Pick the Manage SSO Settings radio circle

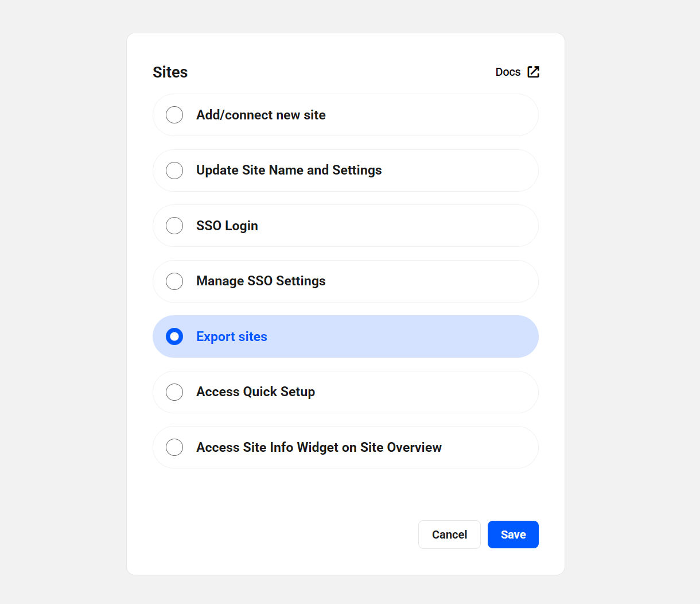(x=174, y=281)
